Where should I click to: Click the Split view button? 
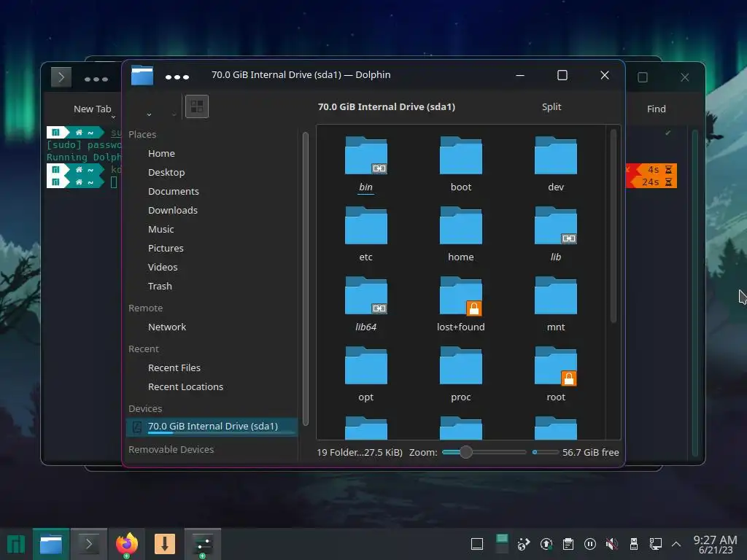[551, 106]
